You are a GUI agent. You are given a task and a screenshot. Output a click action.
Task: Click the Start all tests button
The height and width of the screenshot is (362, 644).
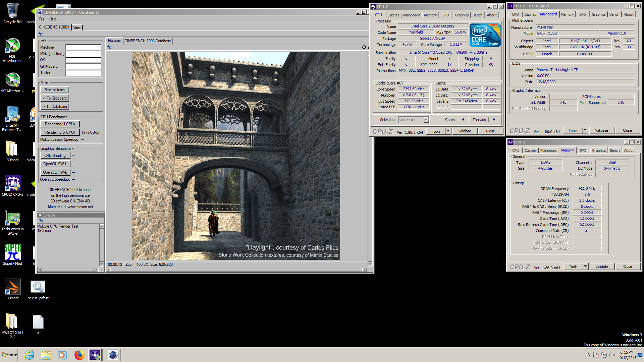tap(55, 90)
